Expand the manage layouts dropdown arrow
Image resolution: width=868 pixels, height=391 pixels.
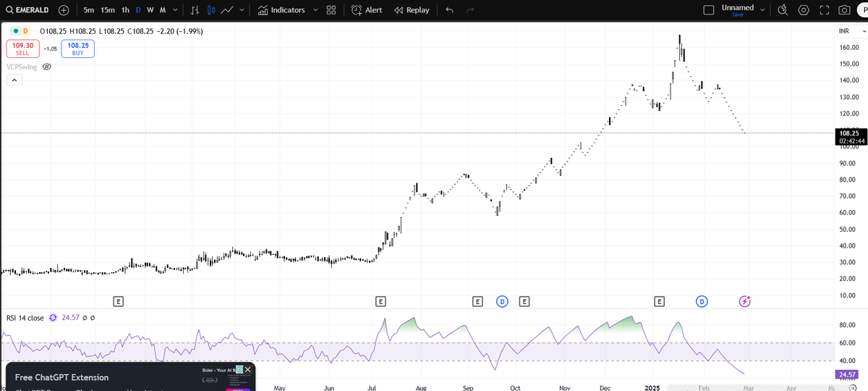pos(762,10)
